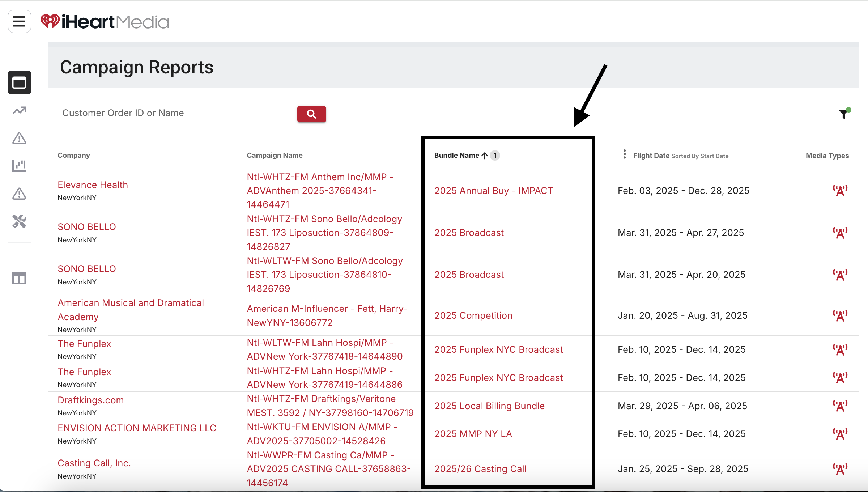Screen dimensions: 868x492
Task: Click the audio media icon for Elevance Health
Action: (x=840, y=191)
